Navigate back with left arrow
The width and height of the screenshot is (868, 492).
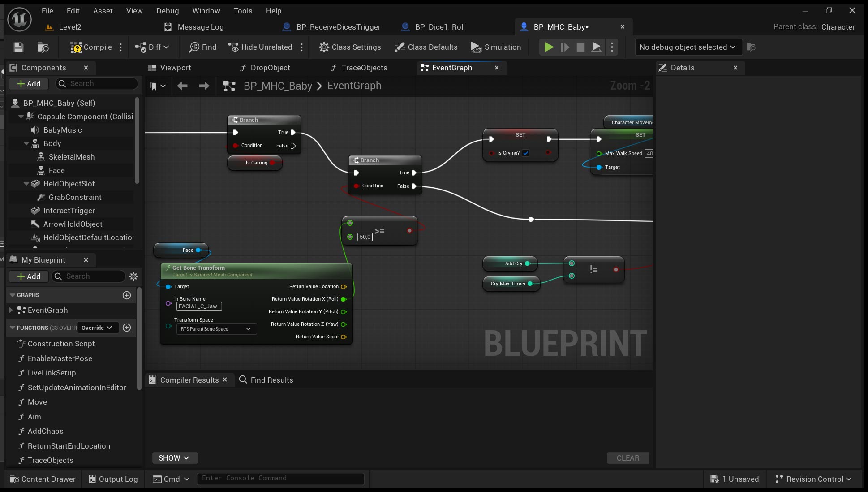pos(182,86)
